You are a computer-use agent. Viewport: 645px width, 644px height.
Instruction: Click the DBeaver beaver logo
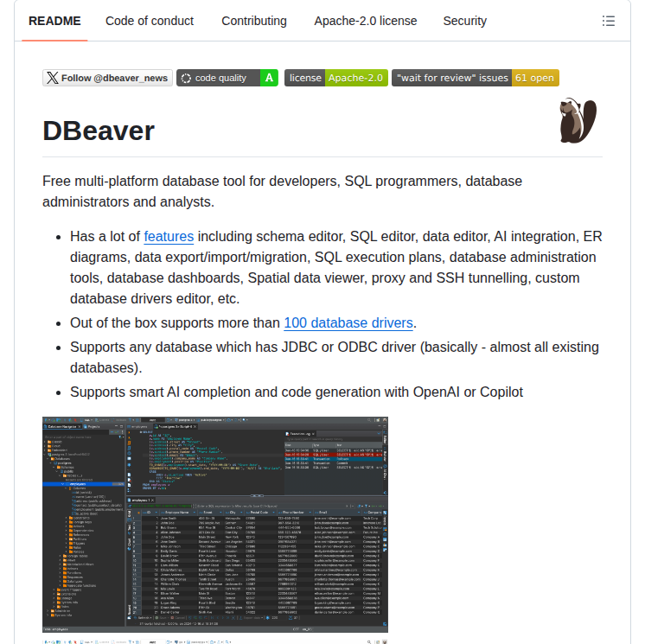click(x=578, y=120)
